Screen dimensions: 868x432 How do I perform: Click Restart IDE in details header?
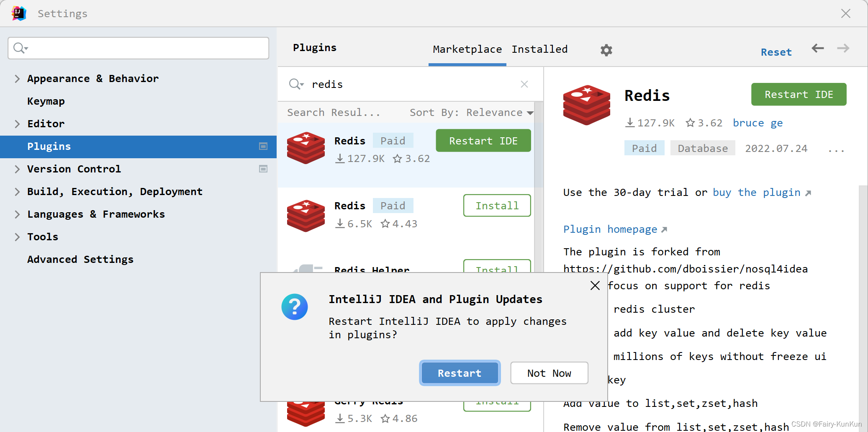(799, 95)
